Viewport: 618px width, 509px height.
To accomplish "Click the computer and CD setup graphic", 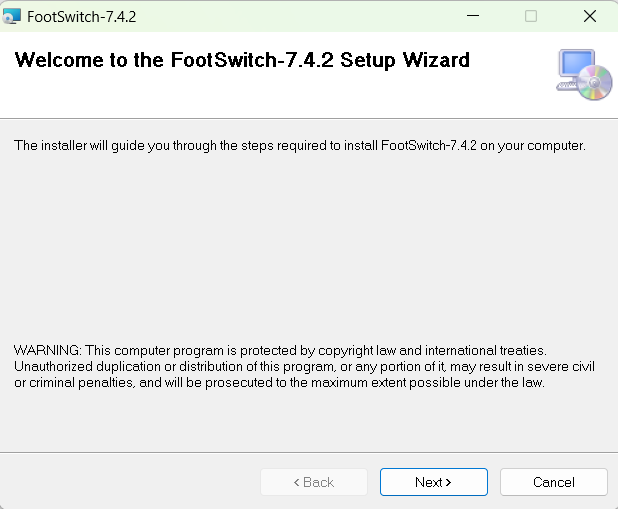I will (584, 75).
